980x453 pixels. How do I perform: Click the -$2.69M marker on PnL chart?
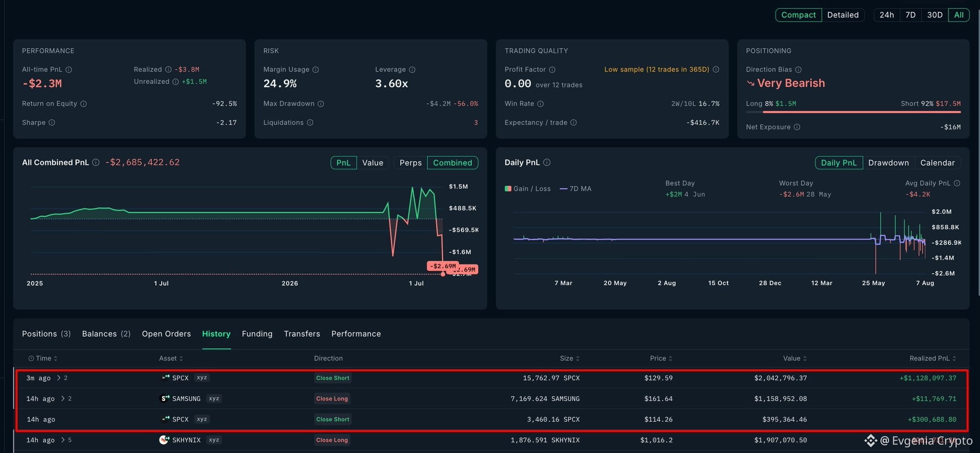pos(443,266)
